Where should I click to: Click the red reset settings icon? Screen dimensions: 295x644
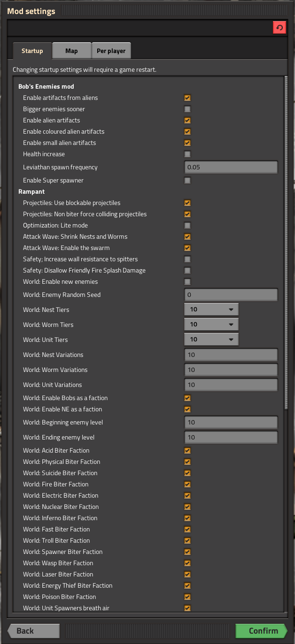pos(279,28)
